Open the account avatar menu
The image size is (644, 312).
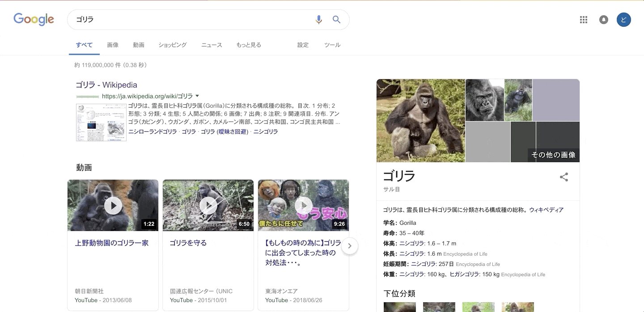[623, 20]
